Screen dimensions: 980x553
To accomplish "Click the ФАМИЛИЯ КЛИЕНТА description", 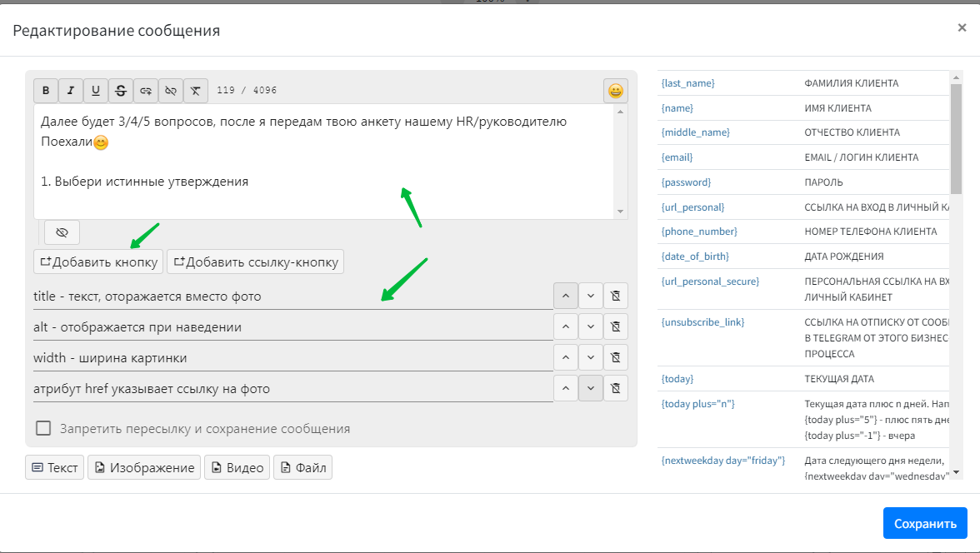I will (x=852, y=83).
